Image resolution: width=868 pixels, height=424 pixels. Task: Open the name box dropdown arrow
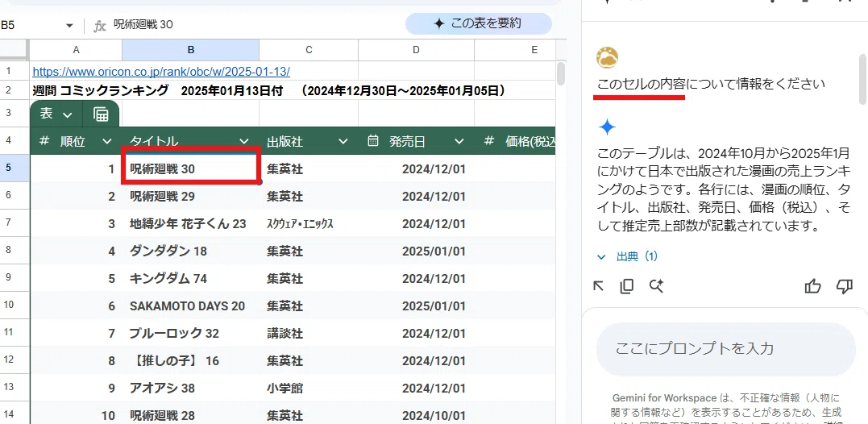coord(69,26)
